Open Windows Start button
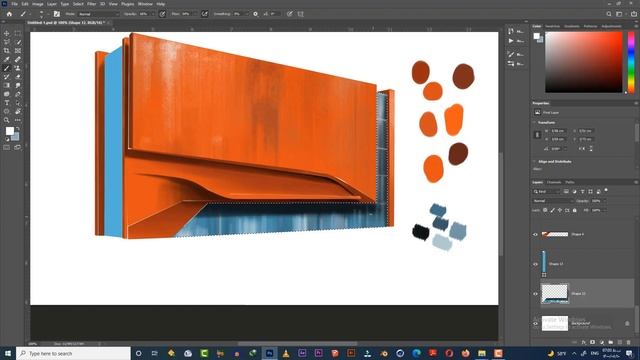 (x=7, y=353)
